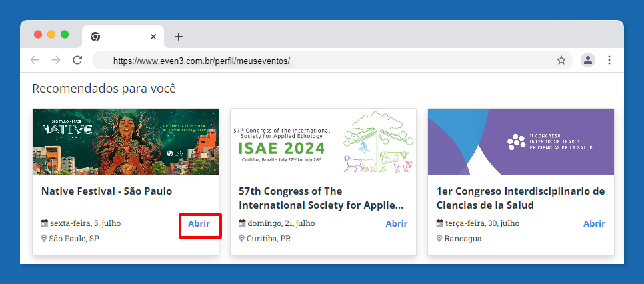The height and width of the screenshot is (284, 644).
Task: Click the even3.com.br address bar
Action: click(x=333, y=61)
